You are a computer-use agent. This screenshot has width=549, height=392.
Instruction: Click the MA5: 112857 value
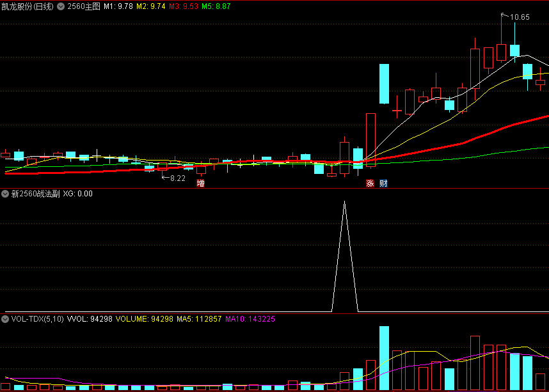pyautogui.click(x=199, y=319)
